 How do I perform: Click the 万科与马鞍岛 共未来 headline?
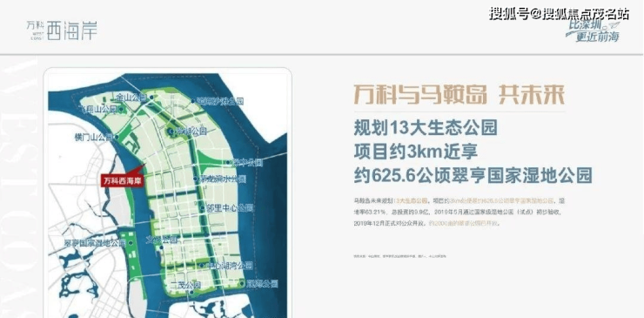point(459,95)
